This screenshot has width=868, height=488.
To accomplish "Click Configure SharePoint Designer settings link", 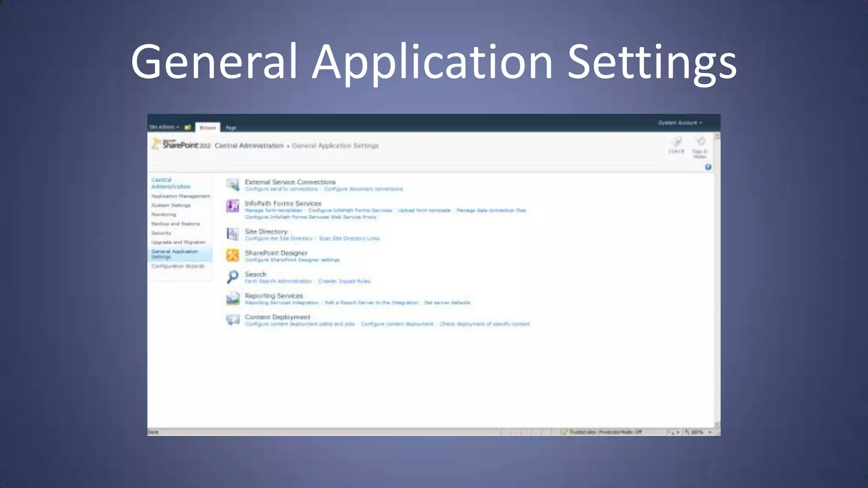I will [x=292, y=260].
